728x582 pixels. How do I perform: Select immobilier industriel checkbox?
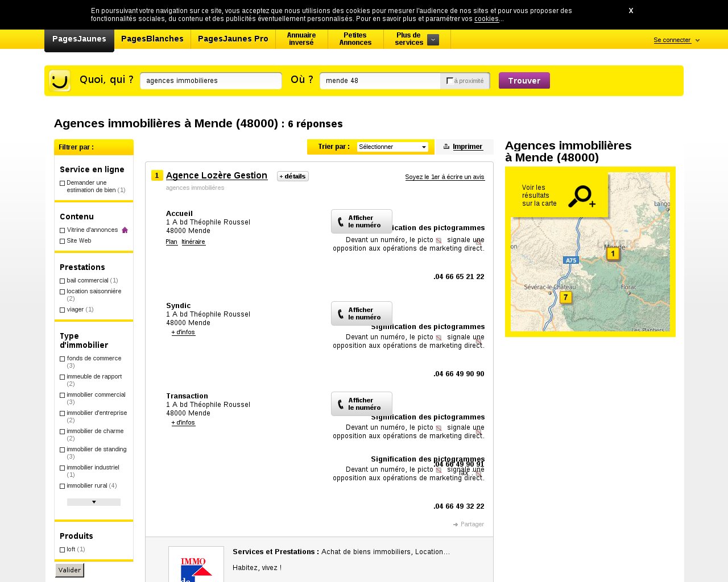click(x=63, y=468)
